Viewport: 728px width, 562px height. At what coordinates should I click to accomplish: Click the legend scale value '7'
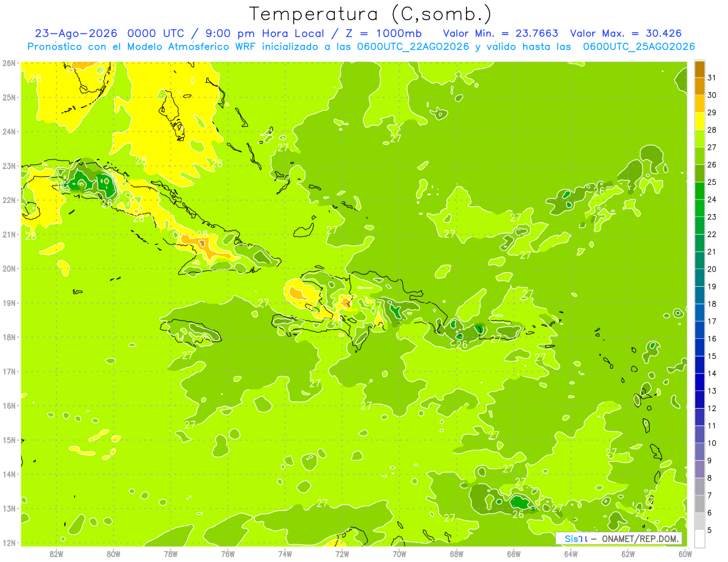[710, 495]
